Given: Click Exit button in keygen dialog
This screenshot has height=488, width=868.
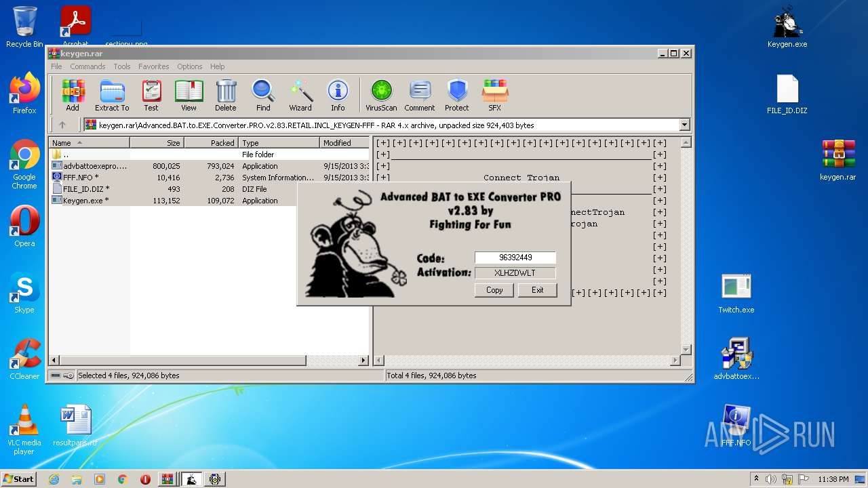Looking at the screenshot, I should point(537,289).
